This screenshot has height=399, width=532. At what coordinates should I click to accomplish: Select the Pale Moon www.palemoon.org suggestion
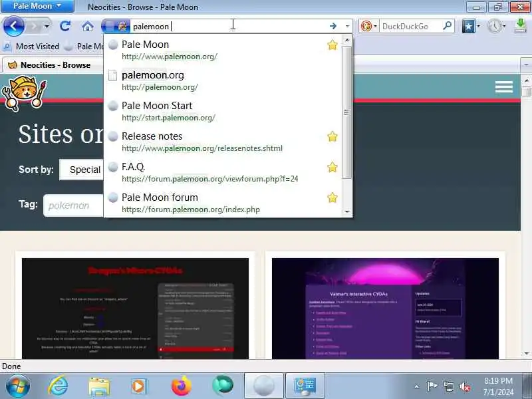pyautogui.click(x=223, y=50)
